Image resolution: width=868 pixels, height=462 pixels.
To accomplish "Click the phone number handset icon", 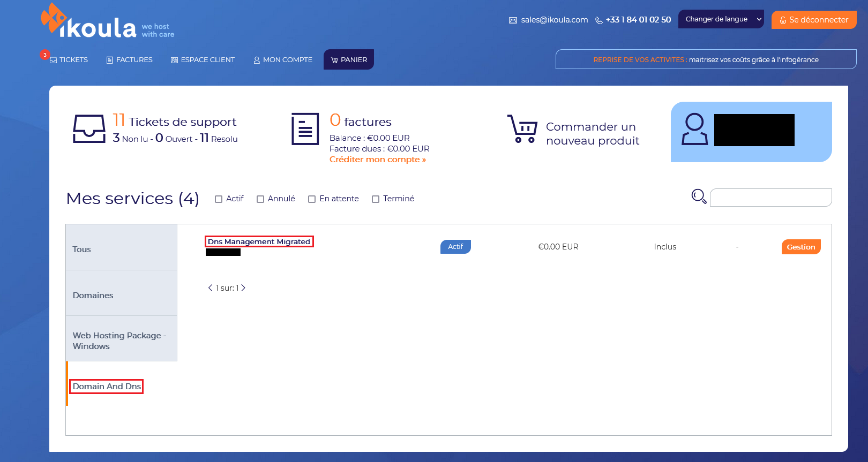I will click(x=599, y=20).
